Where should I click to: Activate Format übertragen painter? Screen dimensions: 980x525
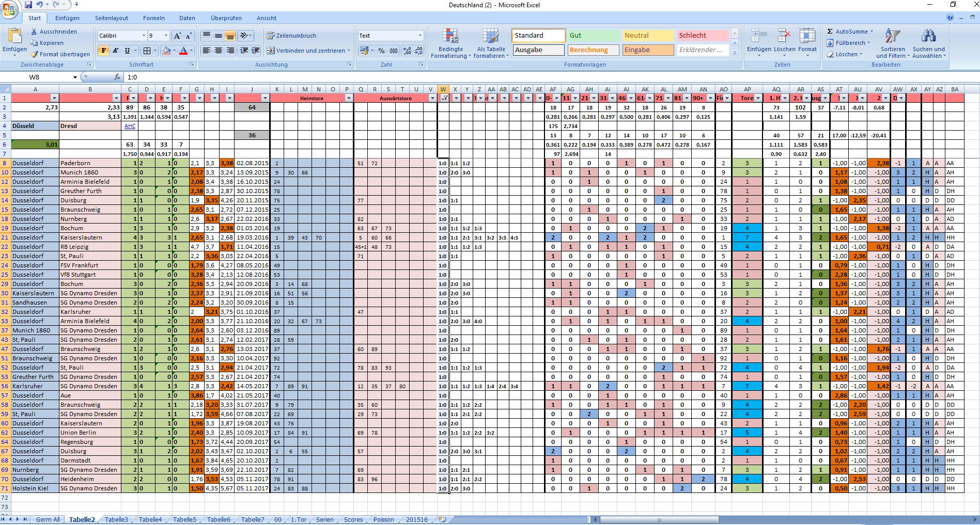[x=60, y=54]
